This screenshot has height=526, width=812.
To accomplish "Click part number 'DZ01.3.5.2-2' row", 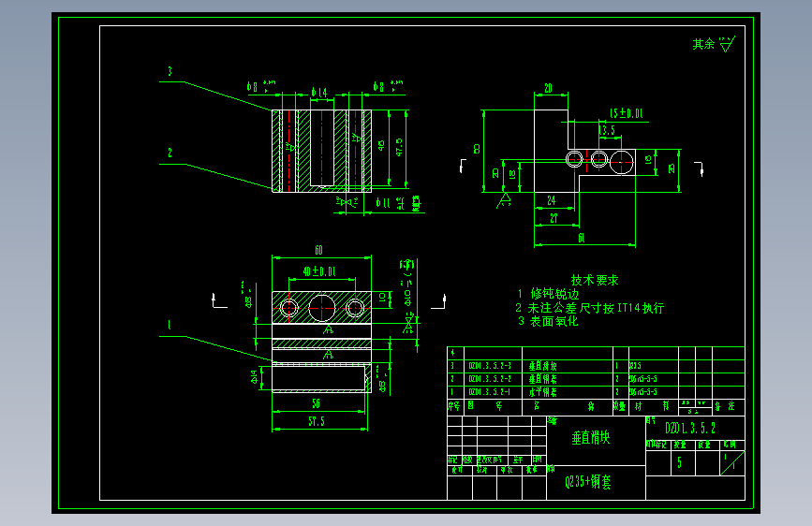I will [x=490, y=379].
